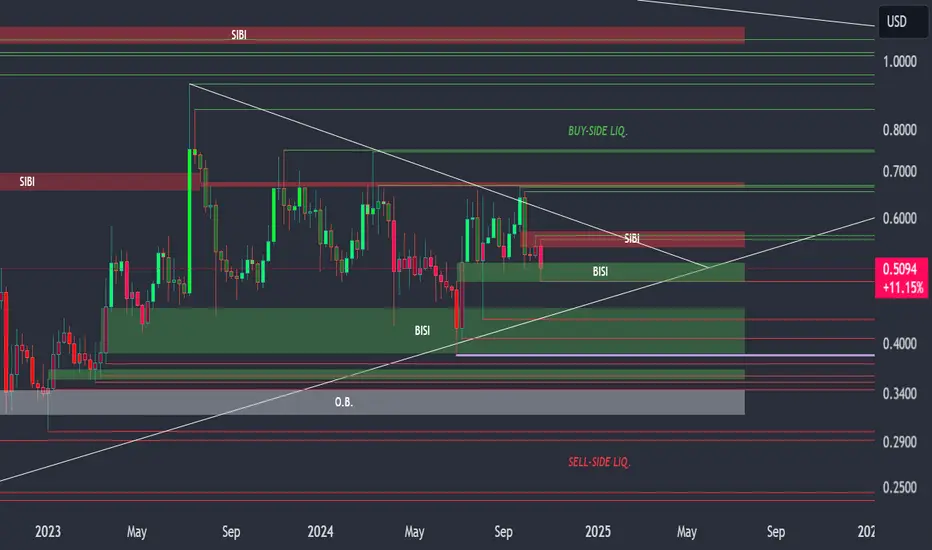Click the 0.3400 price scale label
Image resolution: width=932 pixels, height=550 pixels.
point(899,394)
